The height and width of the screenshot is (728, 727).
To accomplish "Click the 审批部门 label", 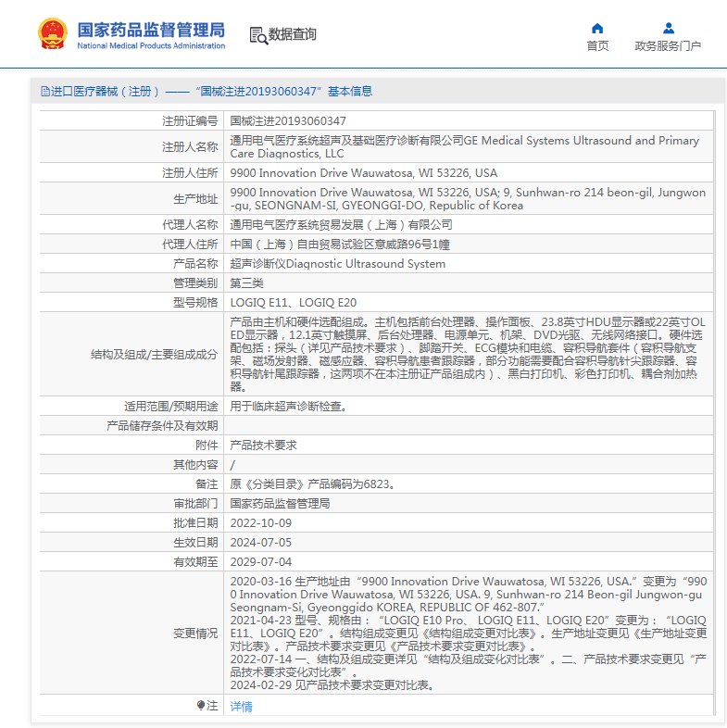I will pyautogui.click(x=195, y=504).
